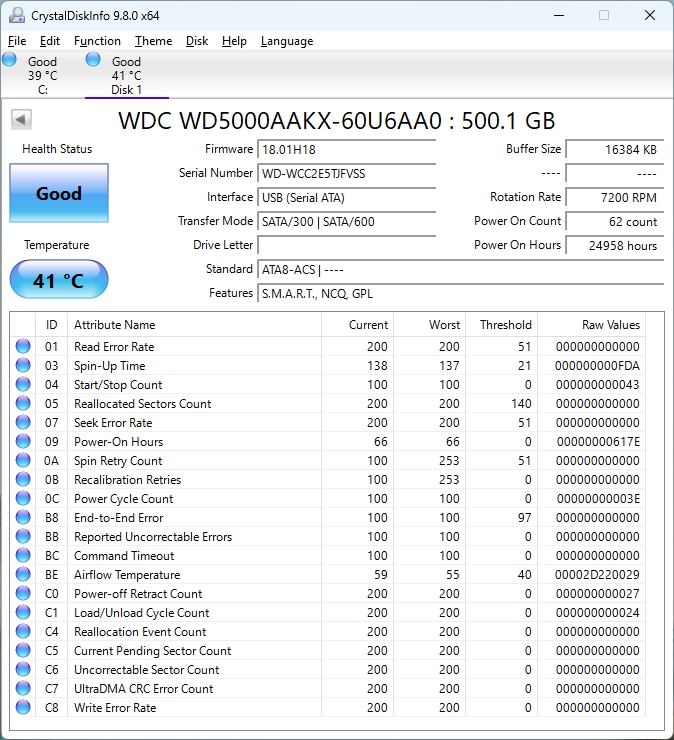This screenshot has height=740, width=674.
Task: Click the Attribute Name column header
Action: pos(114,325)
